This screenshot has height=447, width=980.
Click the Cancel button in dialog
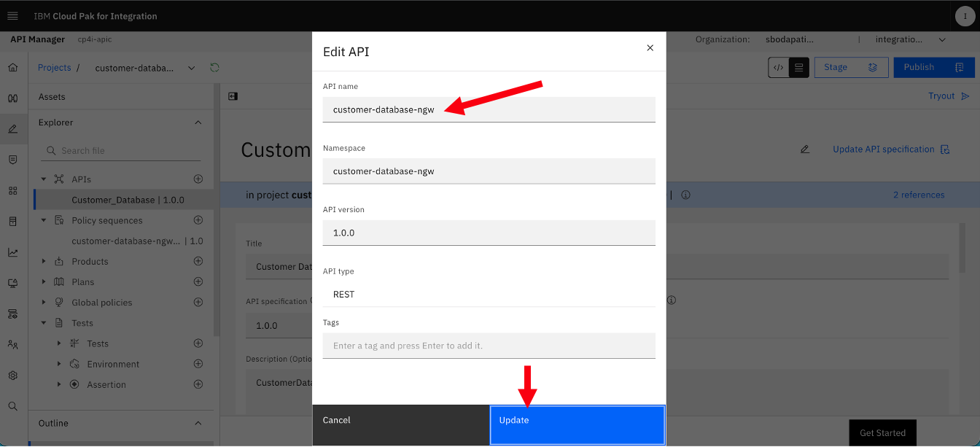click(401, 425)
